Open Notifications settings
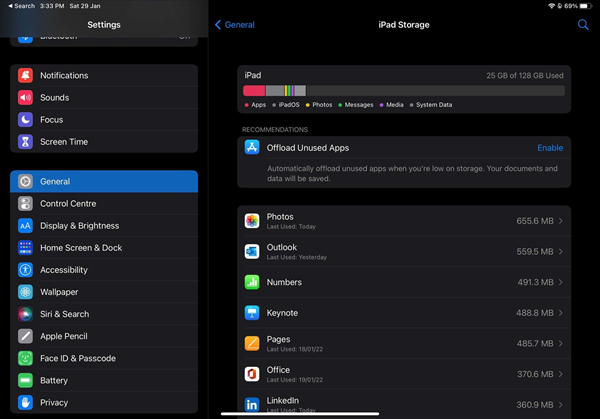The height and width of the screenshot is (419, 600). point(104,75)
